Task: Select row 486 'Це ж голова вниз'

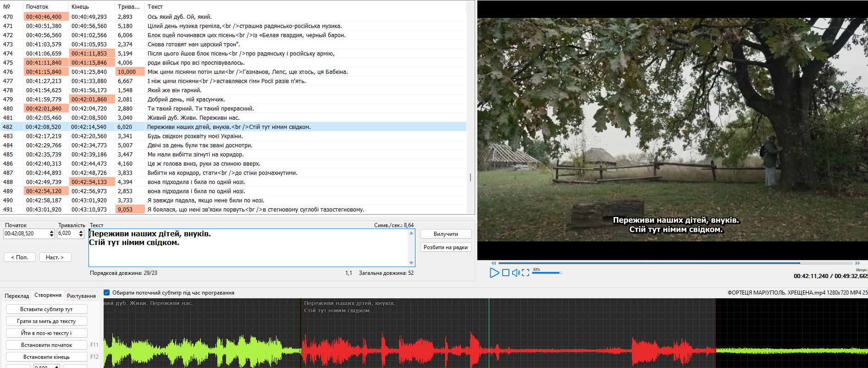Action: pos(233,163)
